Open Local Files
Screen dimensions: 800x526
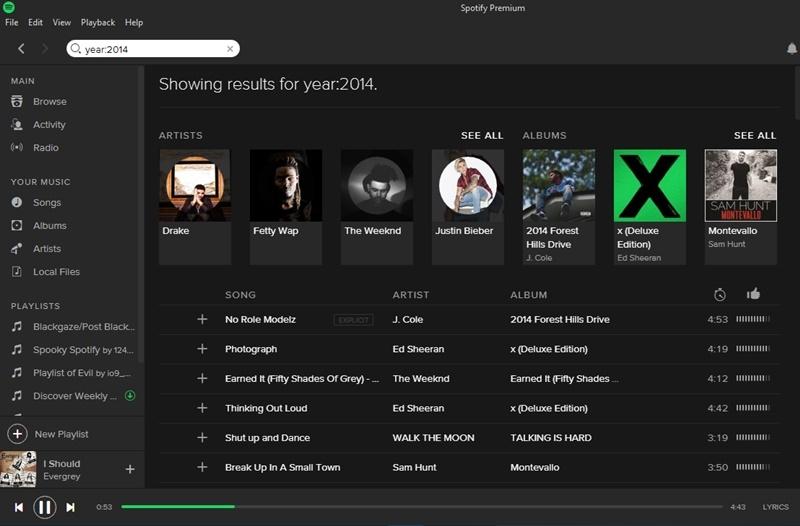(56, 271)
